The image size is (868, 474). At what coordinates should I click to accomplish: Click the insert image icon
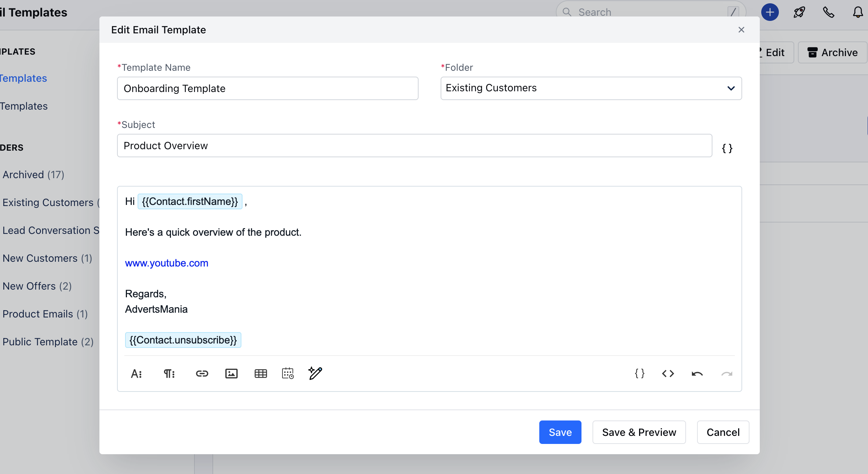click(x=231, y=374)
